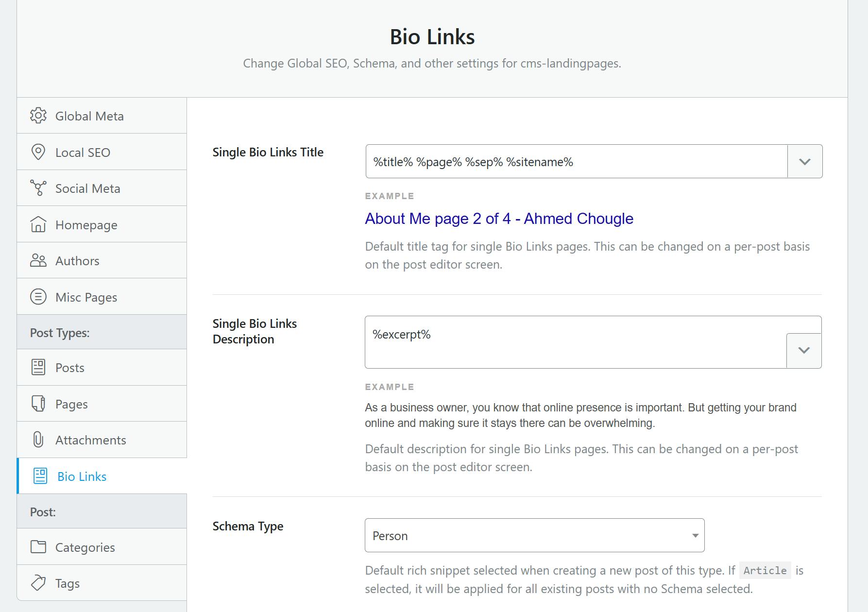Click into Single Bio Links Title field
Viewport: 868px width, 612px height.
click(577, 161)
